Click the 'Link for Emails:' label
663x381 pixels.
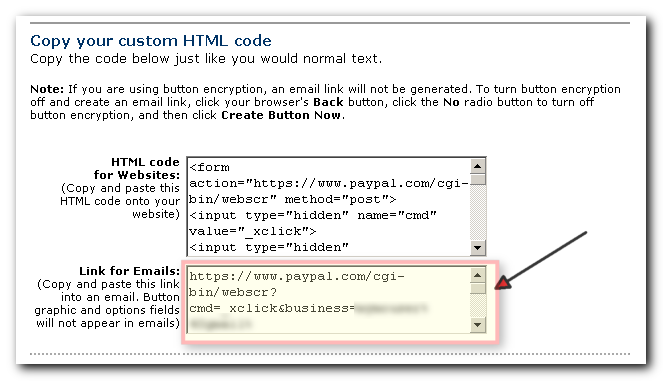(x=129, y=271)
